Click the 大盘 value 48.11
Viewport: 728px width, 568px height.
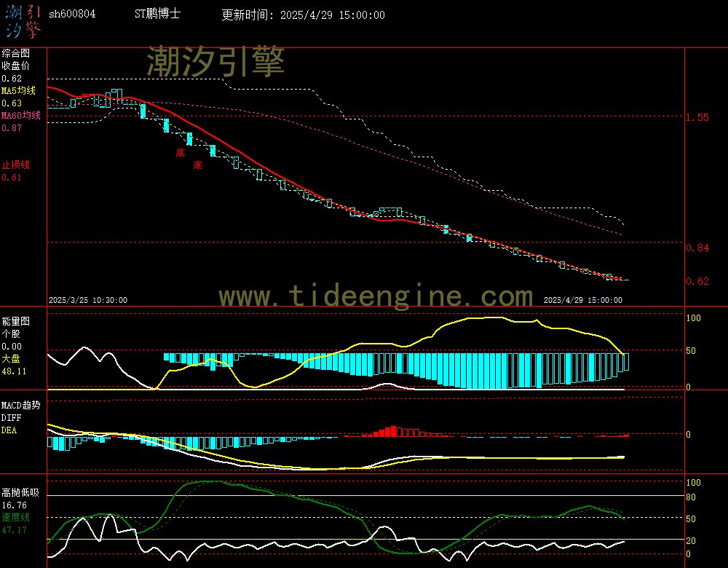[x=14, y=371]
